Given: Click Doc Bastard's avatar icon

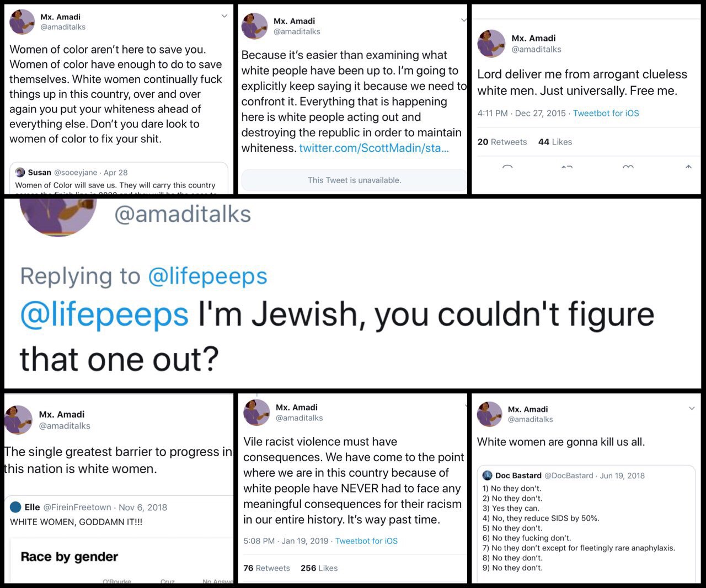Looking at the screenshot, I should click(x=488, y=475).
